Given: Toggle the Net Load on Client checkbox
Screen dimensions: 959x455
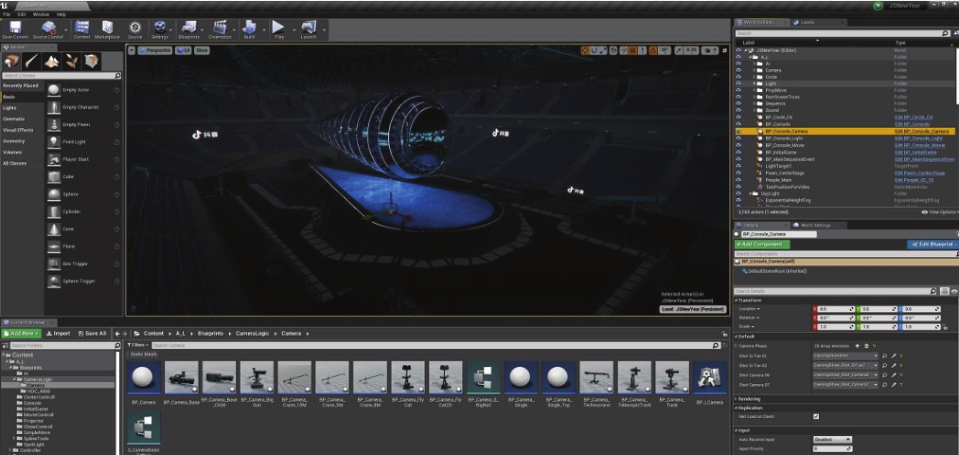Looking at the screenshot, I should click(816, 416).
